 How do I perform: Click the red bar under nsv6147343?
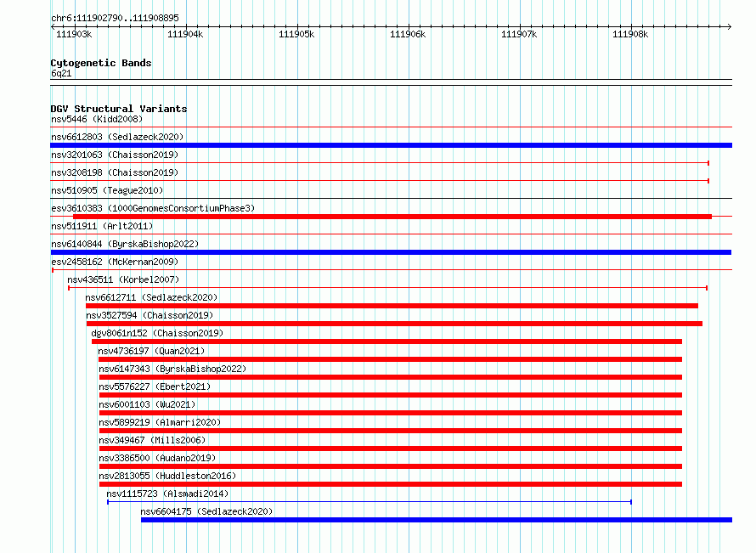(x=391, y=377)
